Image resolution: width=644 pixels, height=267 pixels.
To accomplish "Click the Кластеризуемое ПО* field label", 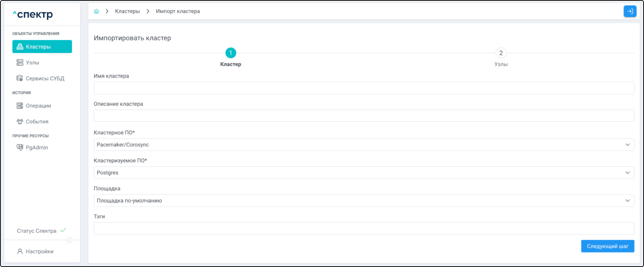I will tap(120, 161).
